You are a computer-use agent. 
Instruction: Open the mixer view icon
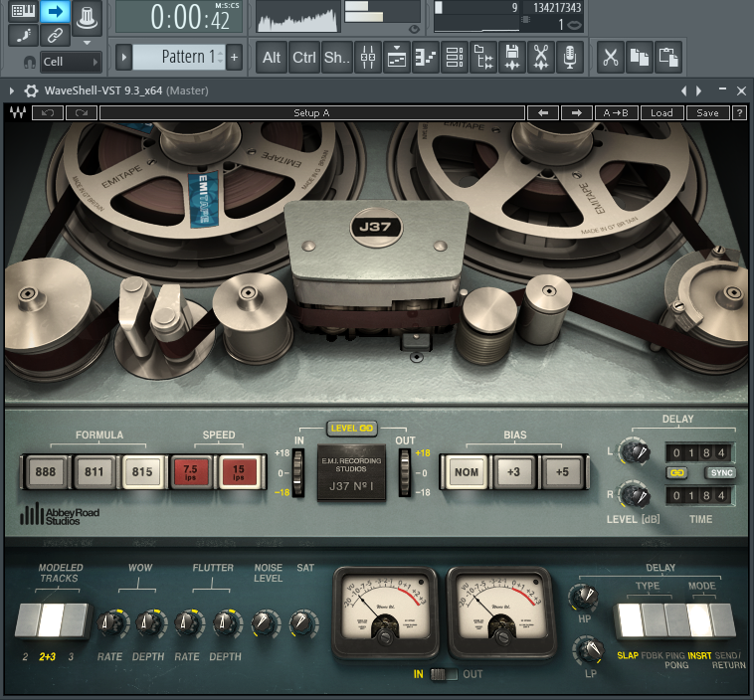pos(367,57)
